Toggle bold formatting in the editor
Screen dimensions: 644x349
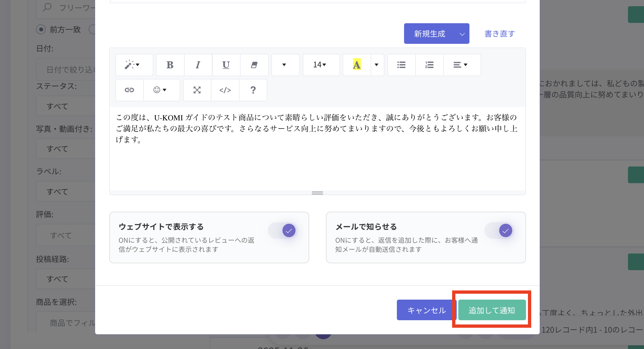pos(170,65)
